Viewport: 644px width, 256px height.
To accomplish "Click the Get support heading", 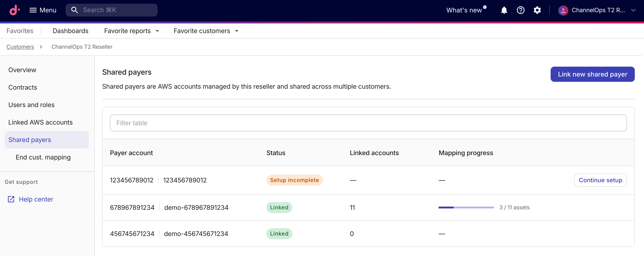I will click(21, 182).
